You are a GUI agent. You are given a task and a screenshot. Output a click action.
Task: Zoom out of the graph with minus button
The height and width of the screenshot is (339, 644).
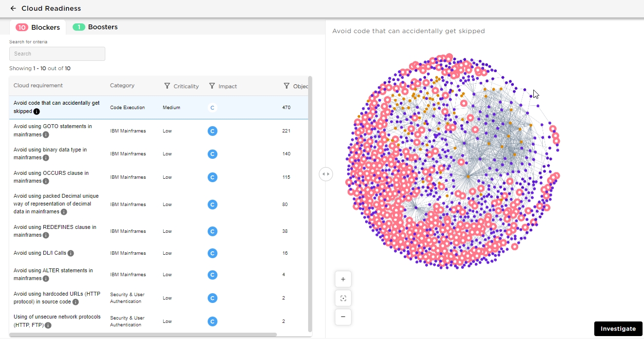tap(343, 317)
